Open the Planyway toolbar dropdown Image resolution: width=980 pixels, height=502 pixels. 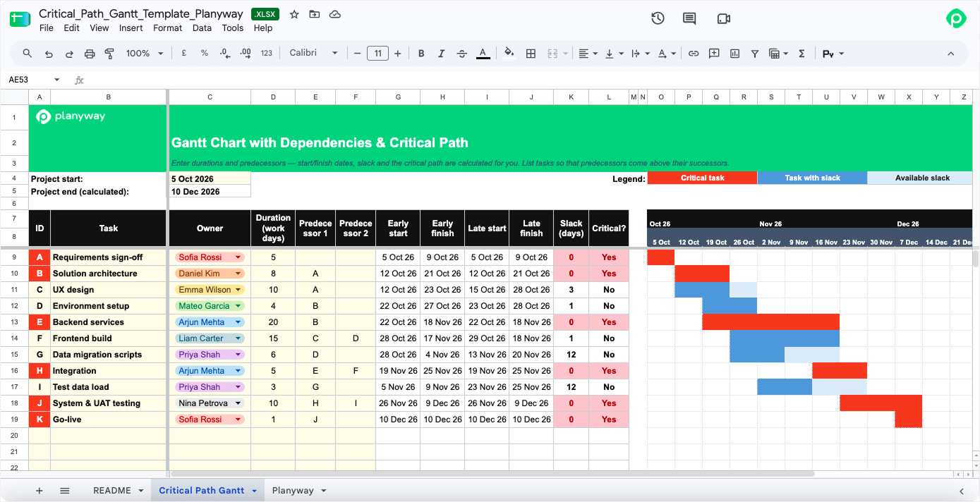[x=833, y=54]
